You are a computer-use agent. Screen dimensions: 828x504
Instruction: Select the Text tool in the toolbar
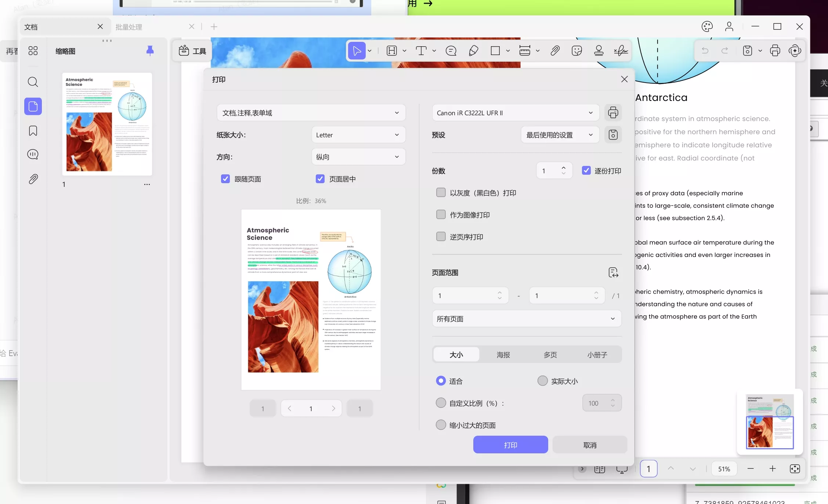coord(422,51)
